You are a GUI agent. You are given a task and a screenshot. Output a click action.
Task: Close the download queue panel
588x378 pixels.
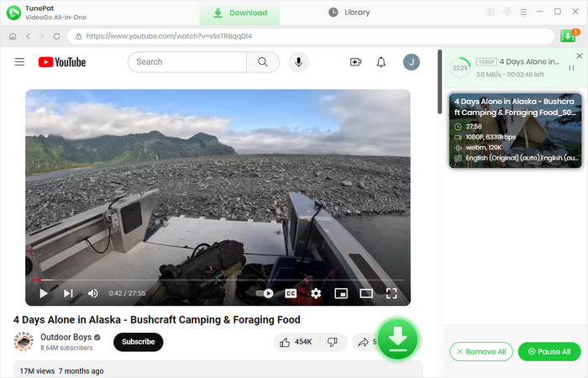(x=579, y=56)
